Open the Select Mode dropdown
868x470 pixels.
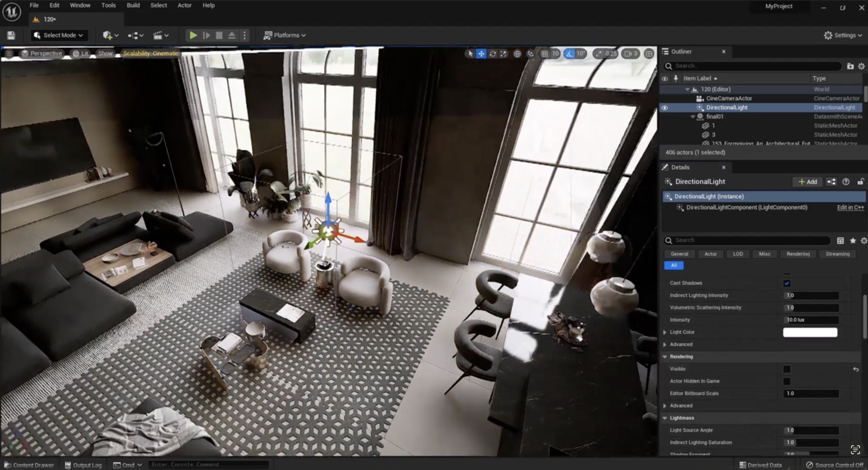pyautogui.click(x=60, y=35)
